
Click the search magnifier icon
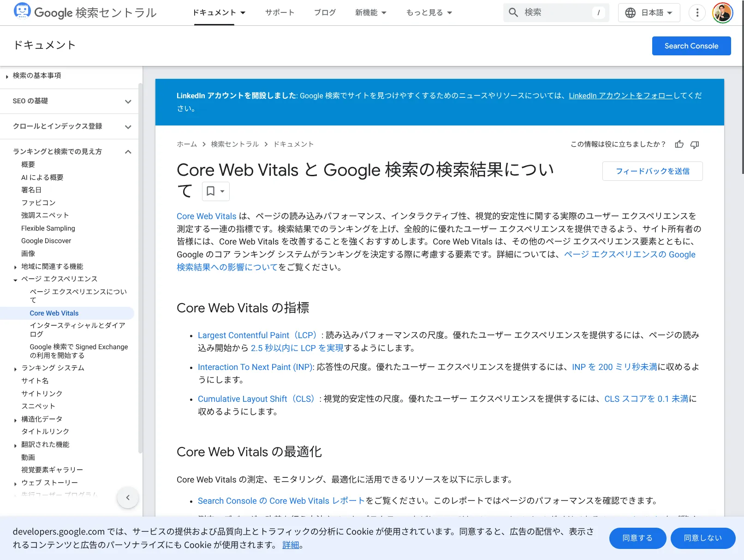(x=513, y=12)
